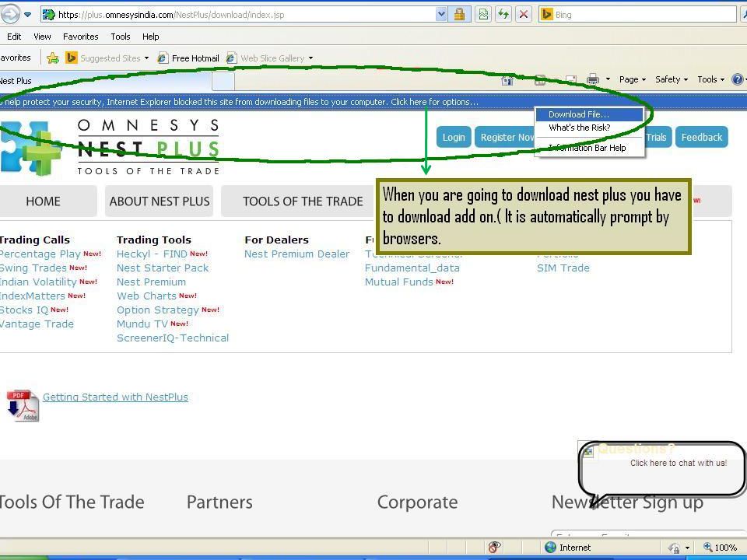Open the Help menu
Viewport: 747px width, 560px height.
pyautogui.click(x=150, y=37)
